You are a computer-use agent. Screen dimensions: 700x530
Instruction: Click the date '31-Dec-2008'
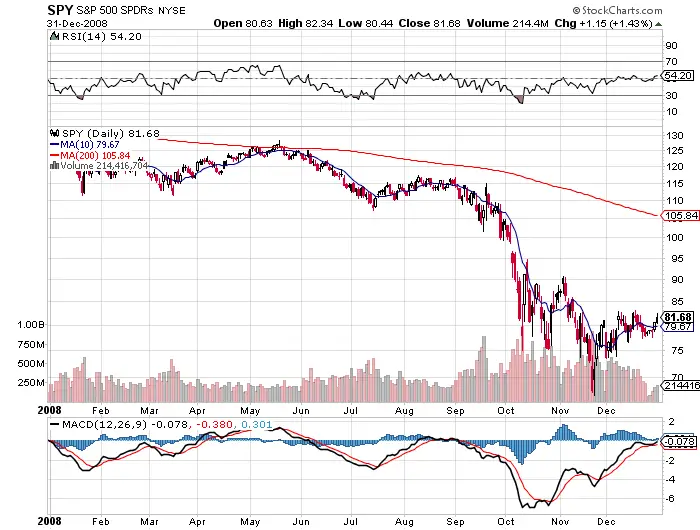(77, 24)
